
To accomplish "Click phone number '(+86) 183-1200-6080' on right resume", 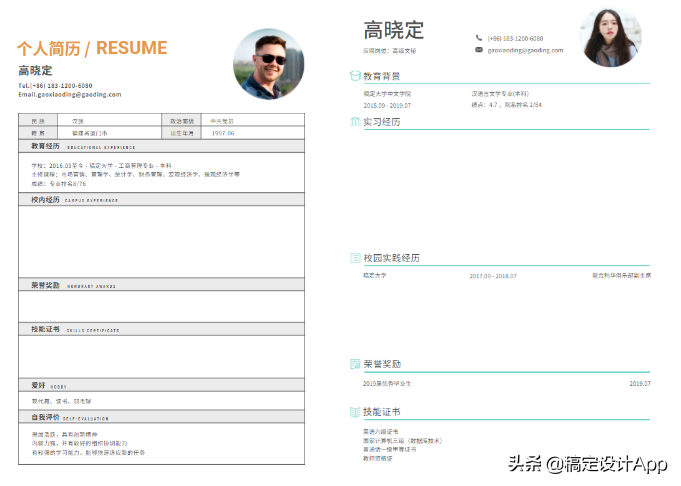I will coord(515,38).
